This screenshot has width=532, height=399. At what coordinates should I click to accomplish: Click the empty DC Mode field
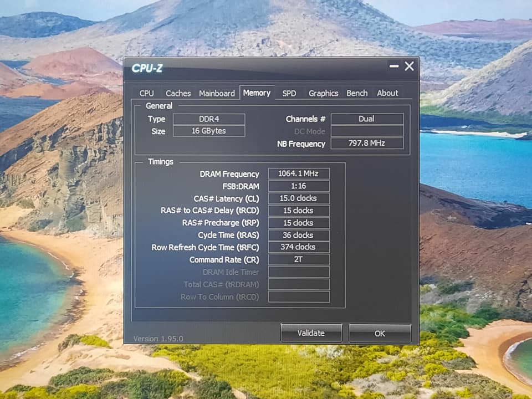tap(367, 131)
